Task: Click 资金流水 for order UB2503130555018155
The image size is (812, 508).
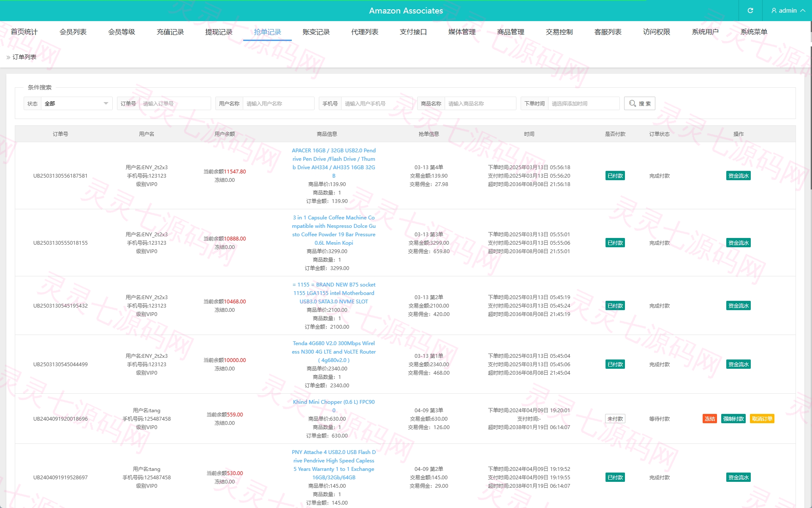Action: (x=739, y=243)
